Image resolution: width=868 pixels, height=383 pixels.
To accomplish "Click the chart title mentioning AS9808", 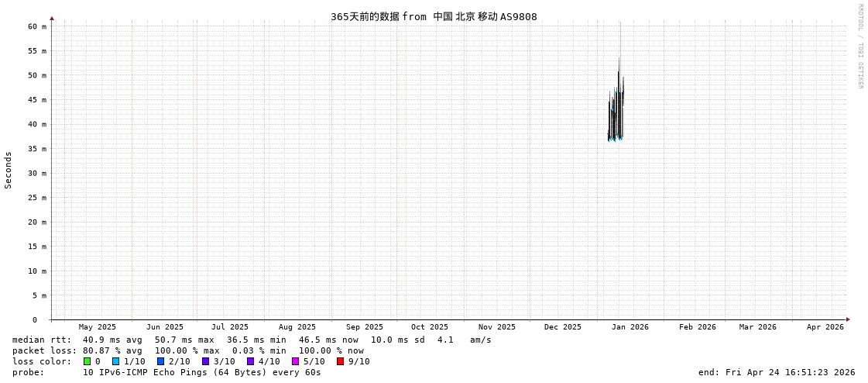I will (434, 16).
